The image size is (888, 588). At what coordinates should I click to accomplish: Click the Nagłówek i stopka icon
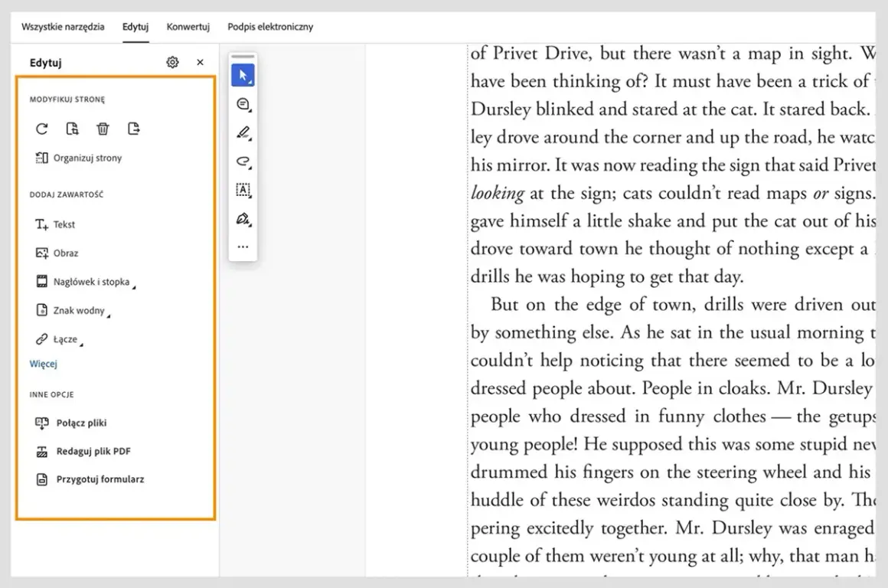pos(42,282)
